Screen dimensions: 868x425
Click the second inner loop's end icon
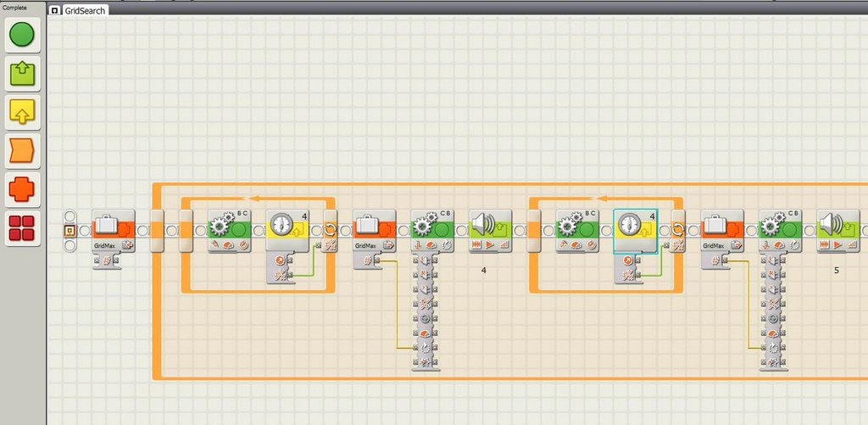(677, 230)
